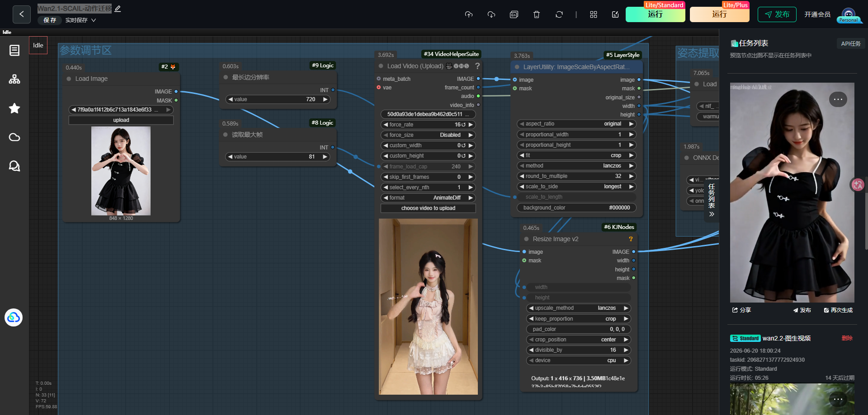
Task: Click the trash delete icon in toolbar
Action: 537,14
